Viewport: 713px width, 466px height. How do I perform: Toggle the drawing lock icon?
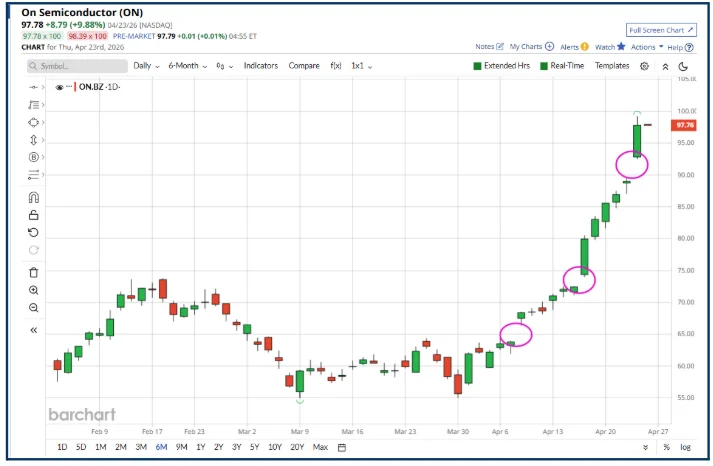[34, 215]
